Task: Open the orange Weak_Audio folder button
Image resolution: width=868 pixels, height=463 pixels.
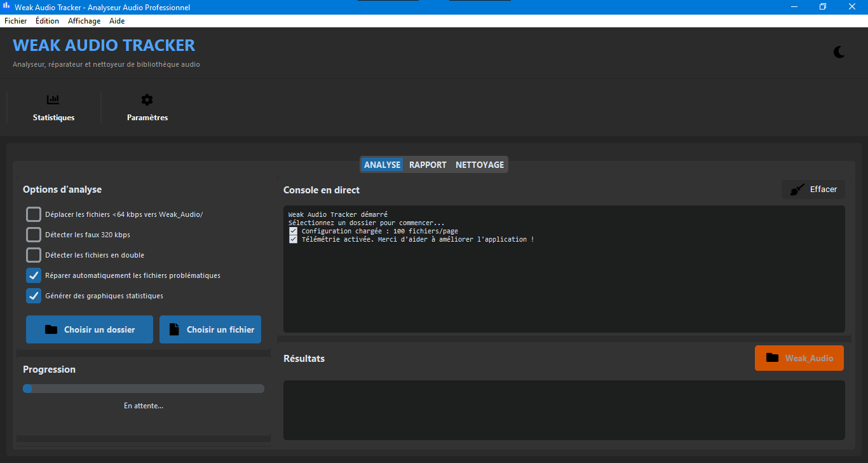Action: [799, 358]
